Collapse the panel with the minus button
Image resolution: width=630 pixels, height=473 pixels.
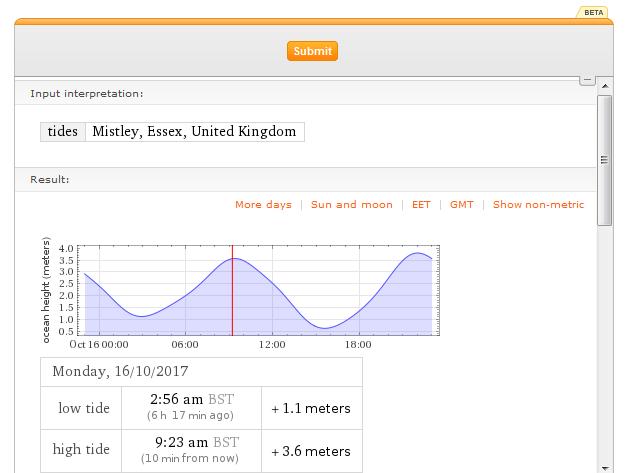588,78
